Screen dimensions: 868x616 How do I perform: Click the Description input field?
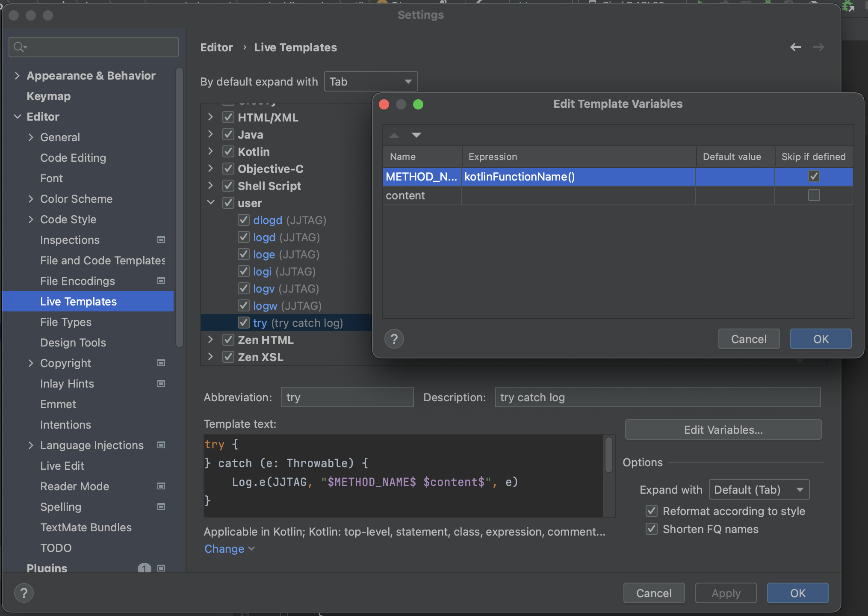(x=657, y=397)
